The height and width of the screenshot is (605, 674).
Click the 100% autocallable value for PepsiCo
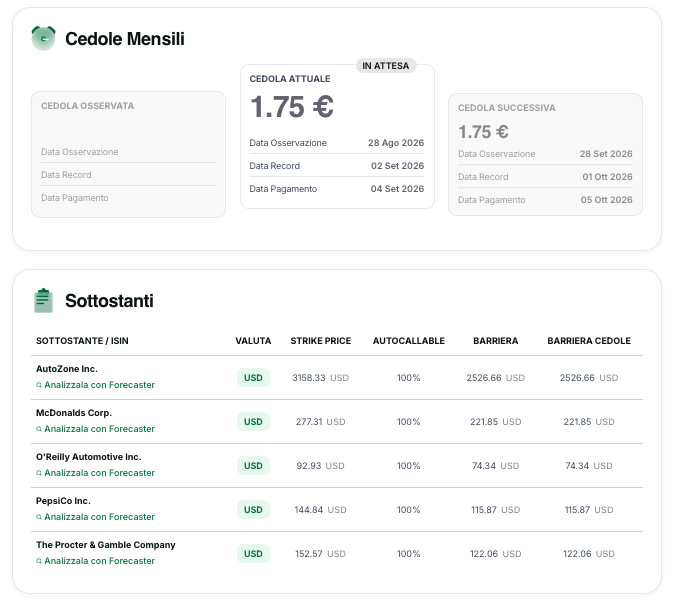point(408,510)
